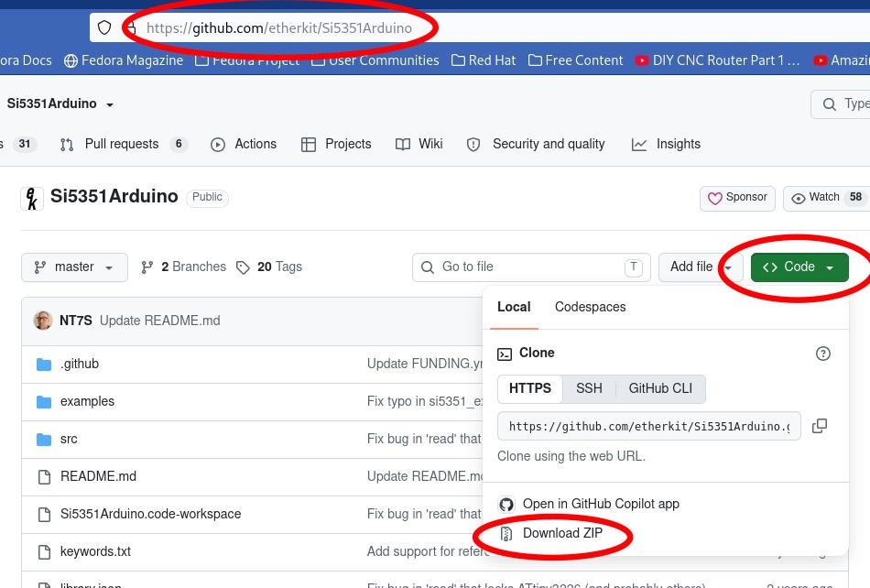Click the Actions play-circle icon
The width and height of the screenshot is (870, 588).
[218, 145]
